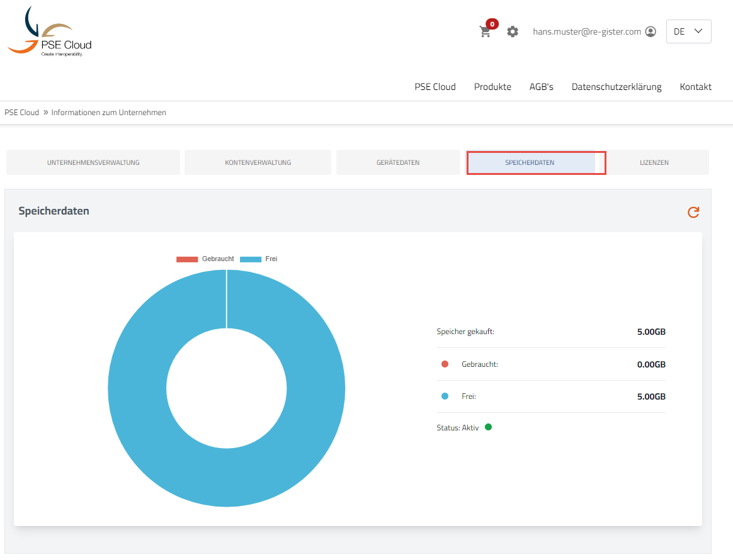
Task: Open settings via the gear icon
Action: (513, 31)
